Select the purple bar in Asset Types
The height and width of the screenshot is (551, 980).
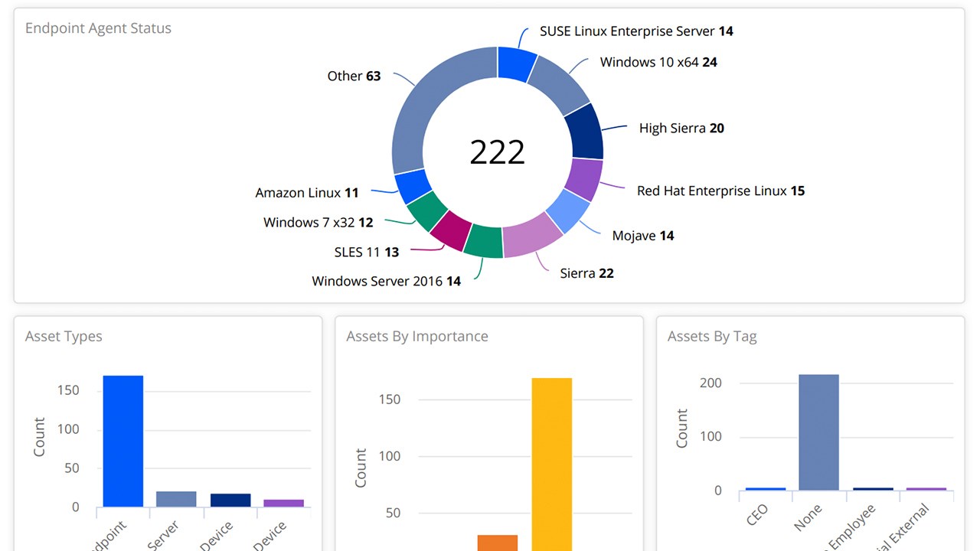click(x=284, y=503)
